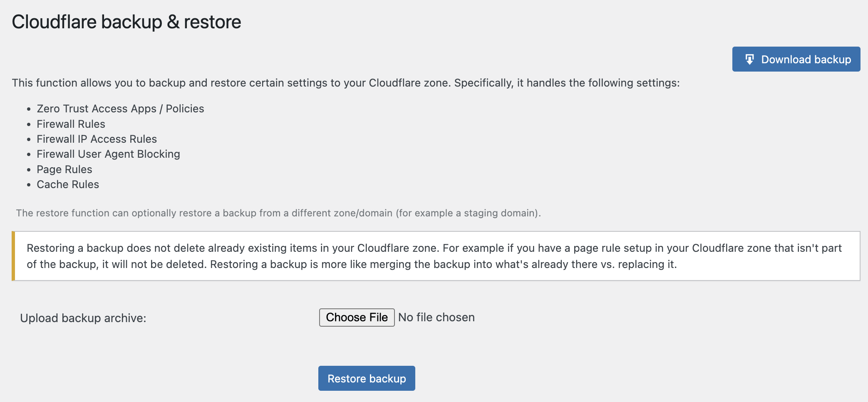This screenshot has width=868, height=402.
Task: Click the Firewall User Agent Blocking item
Action: pos(108,154)
